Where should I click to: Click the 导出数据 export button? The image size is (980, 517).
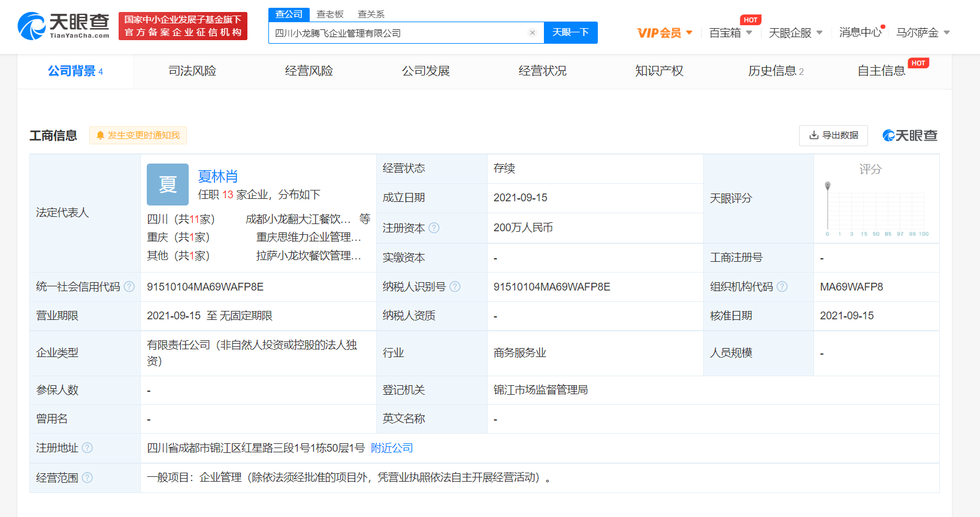[833, 135]
